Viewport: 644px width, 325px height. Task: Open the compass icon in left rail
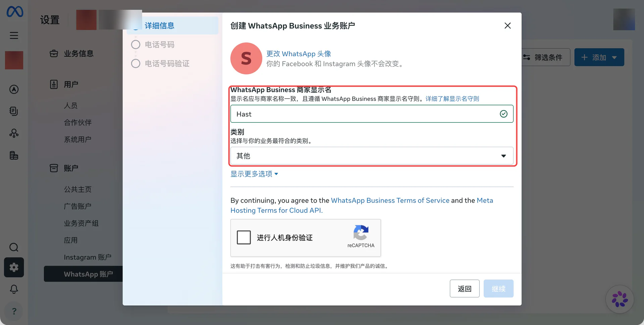(x=14, y=89)
